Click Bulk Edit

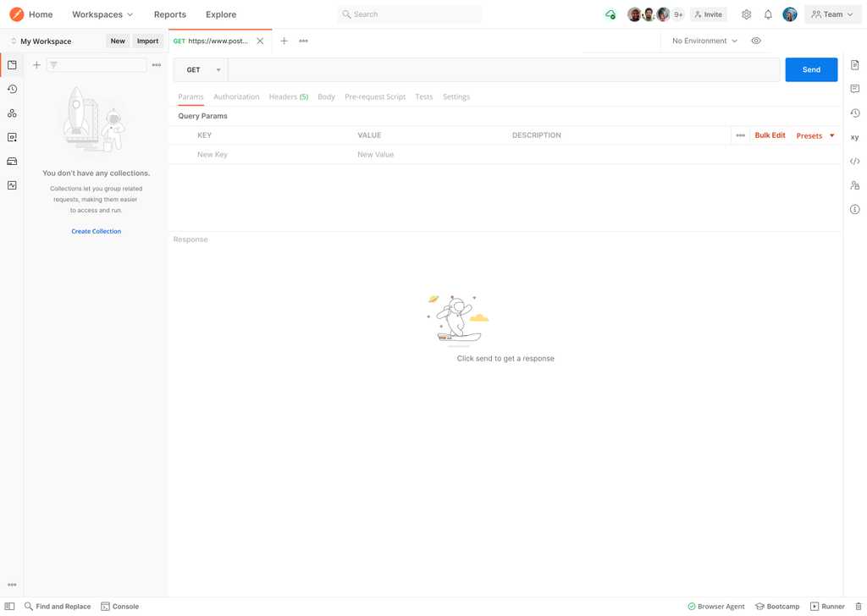click(x=770, y=135)
